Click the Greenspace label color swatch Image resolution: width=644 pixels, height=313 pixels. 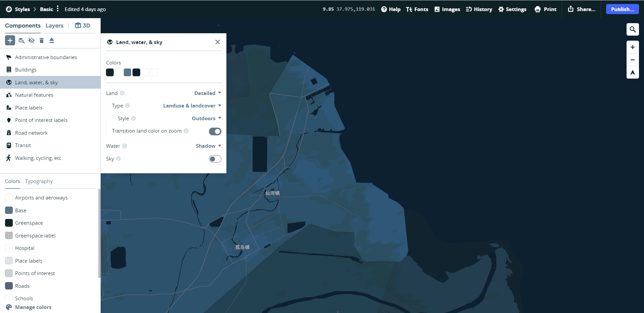(x=9, y=235)
